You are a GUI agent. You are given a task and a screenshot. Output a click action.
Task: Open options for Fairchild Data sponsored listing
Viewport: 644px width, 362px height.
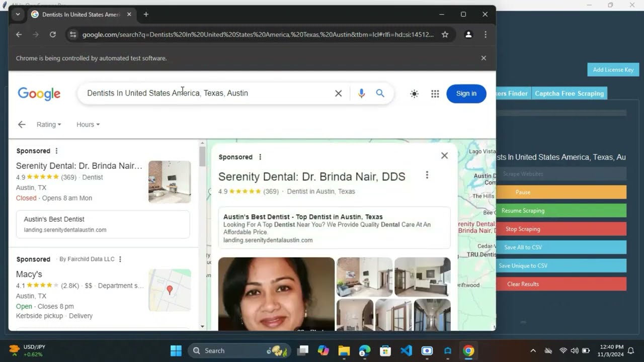(120, 259)
